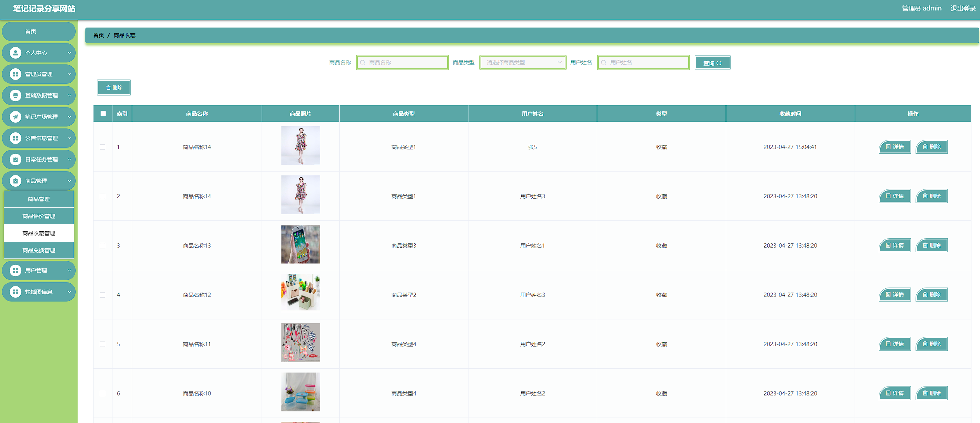
Task: Click the phone product thumbnail in row 3
Action: (301, 244)
